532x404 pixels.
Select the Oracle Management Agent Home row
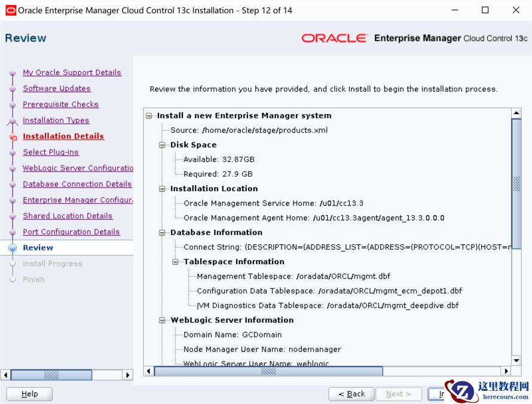(x=314, y=218)
